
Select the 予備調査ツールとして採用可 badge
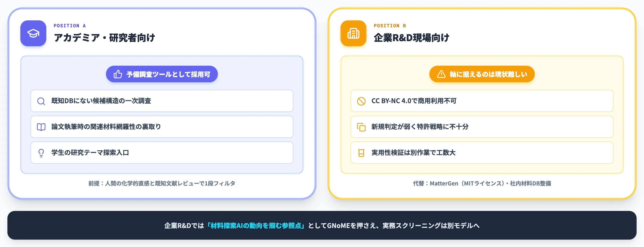pyautogui.click(x=162, y=74)
